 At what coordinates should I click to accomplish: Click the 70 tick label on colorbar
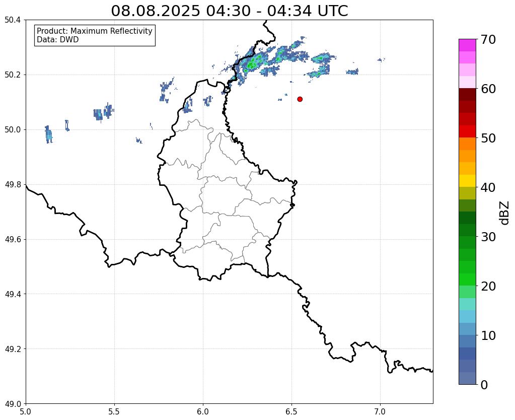(488, 39)
